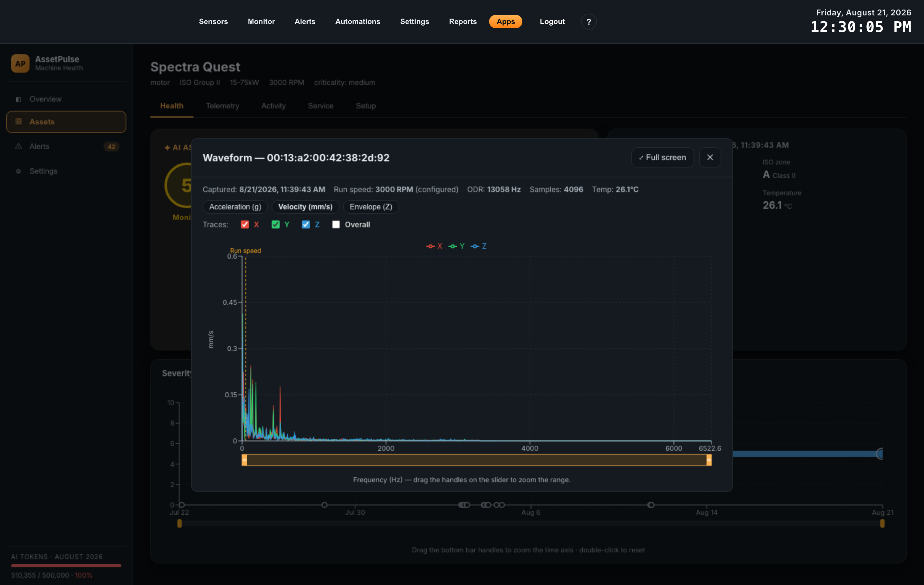
Task: Click the AssetPulse AP logo icon
Action: pos(20,63)
